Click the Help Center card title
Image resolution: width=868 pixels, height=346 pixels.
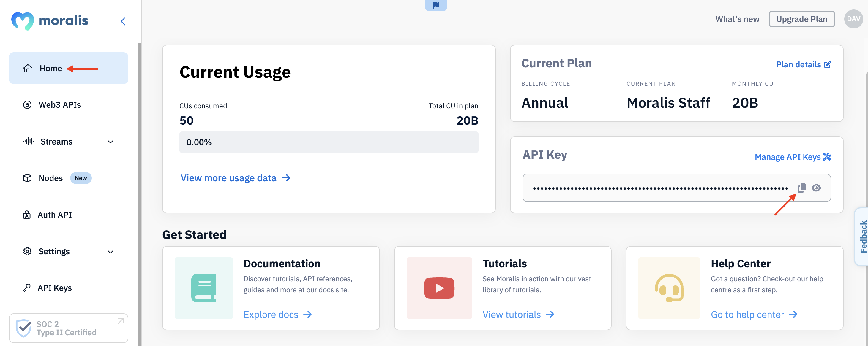[740, 263]
